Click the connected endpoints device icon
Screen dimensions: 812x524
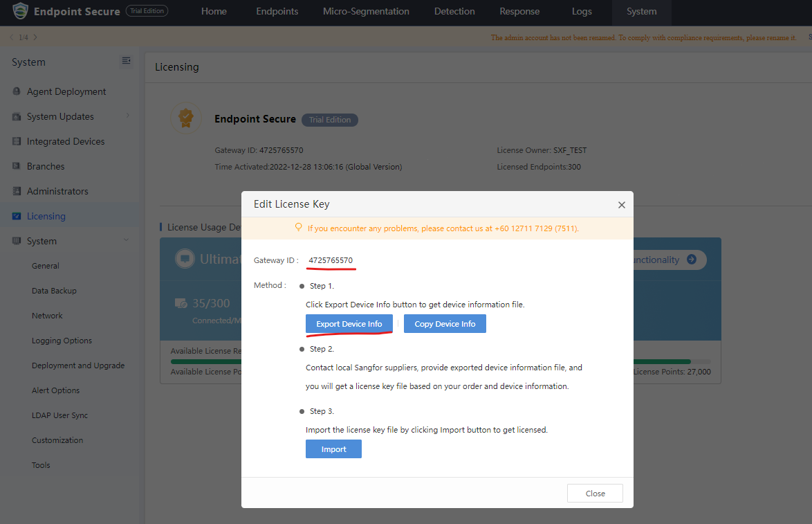[181, 303]
